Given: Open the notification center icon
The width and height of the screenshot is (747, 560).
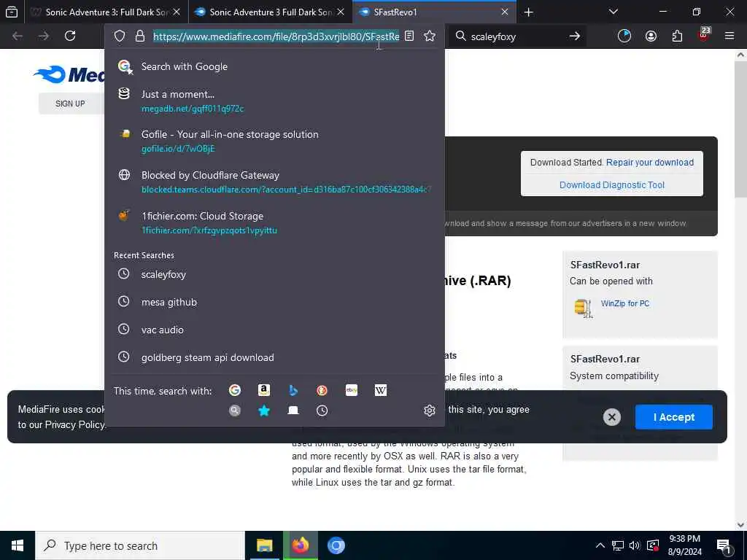Looking at the screenshot, I should pos(724,546).
